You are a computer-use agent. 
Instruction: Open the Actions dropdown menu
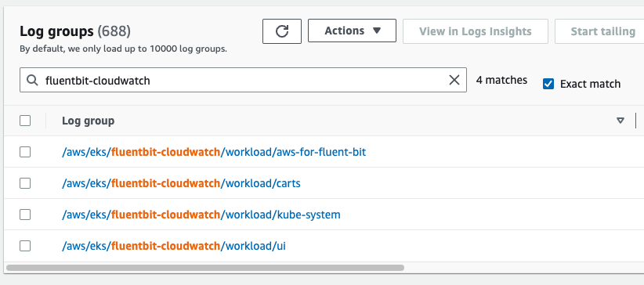tap(352, 31)
